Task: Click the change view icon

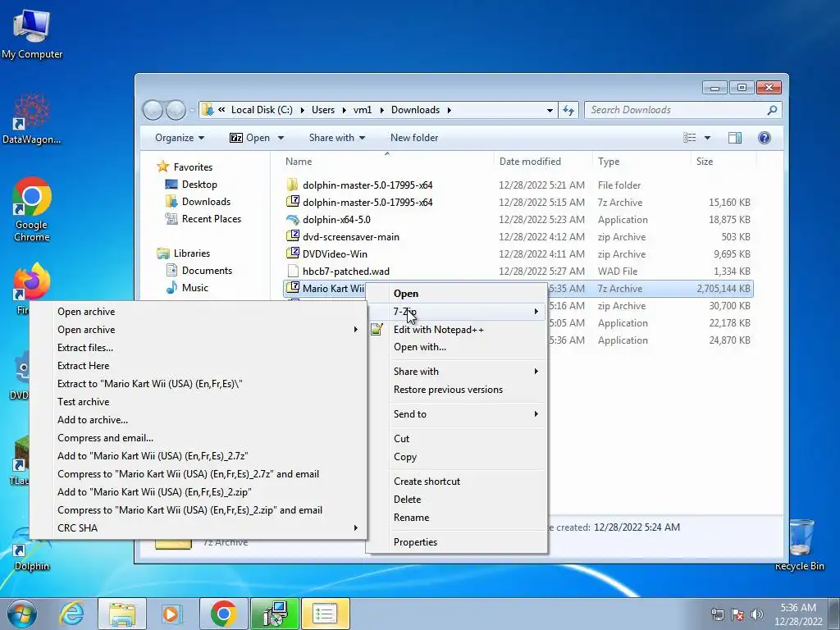Action: click(x=689, y=138)
